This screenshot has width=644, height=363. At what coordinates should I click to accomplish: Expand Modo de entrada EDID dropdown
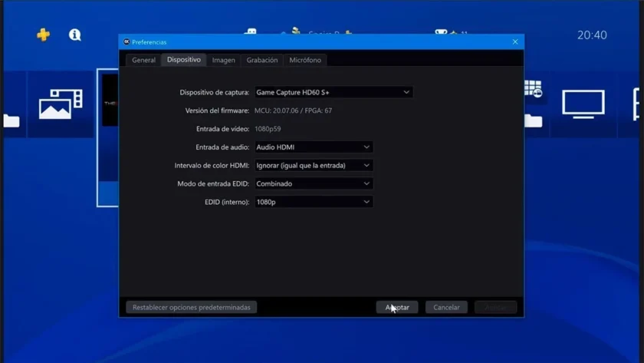(x=314, y=183)
